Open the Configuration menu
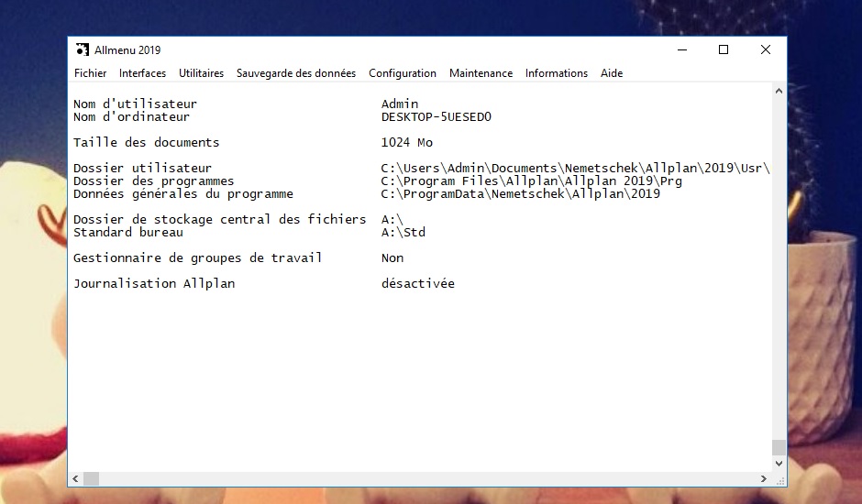Image resolution: width=862 pixels, height=504 pixels. [x=403, y=73]
